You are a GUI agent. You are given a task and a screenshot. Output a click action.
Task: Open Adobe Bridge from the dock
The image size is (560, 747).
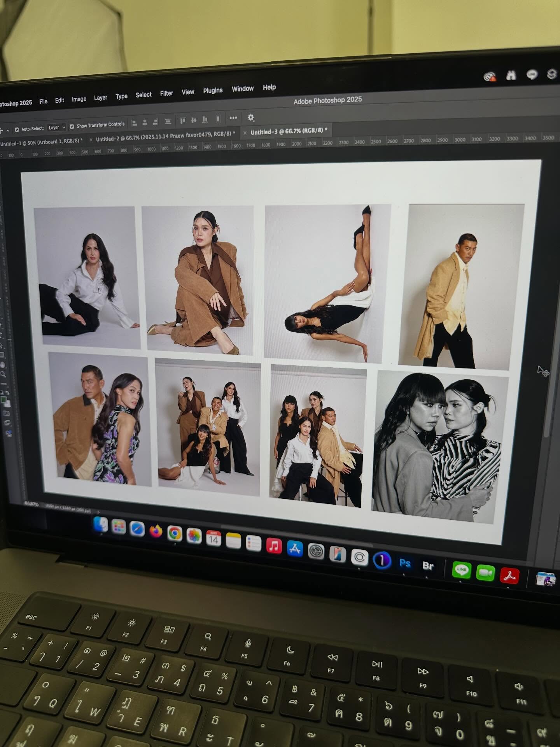point(428,566)
